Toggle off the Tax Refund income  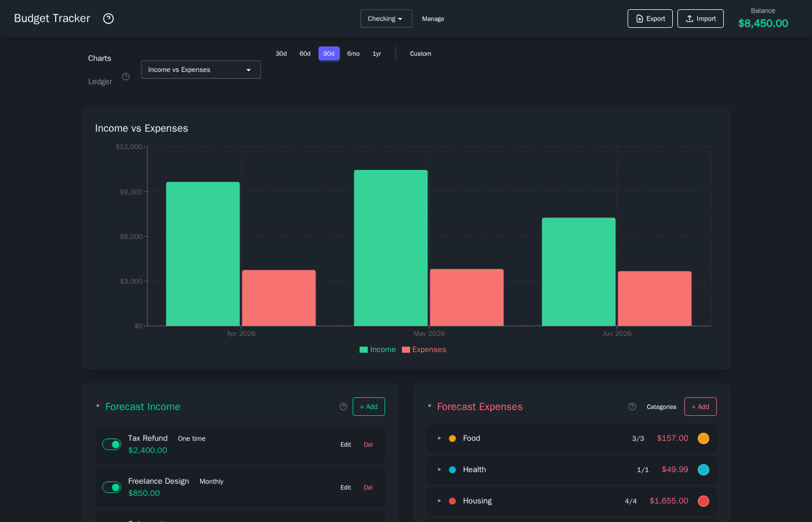[111, 444]
